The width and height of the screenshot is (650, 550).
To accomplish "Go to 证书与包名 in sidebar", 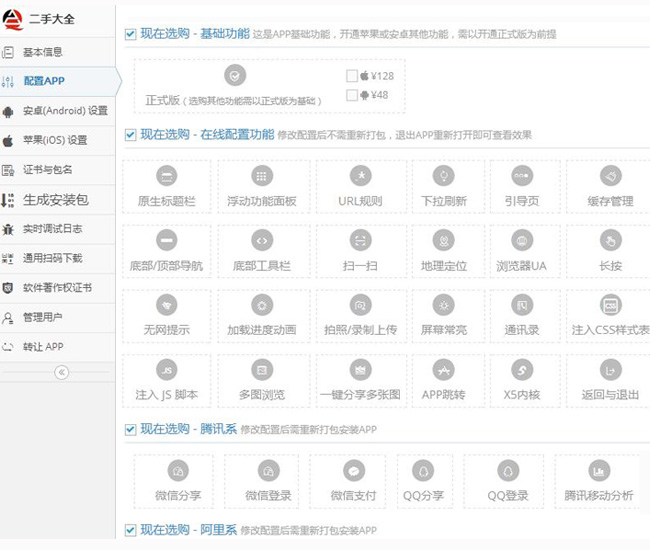I will click(58, 170).
